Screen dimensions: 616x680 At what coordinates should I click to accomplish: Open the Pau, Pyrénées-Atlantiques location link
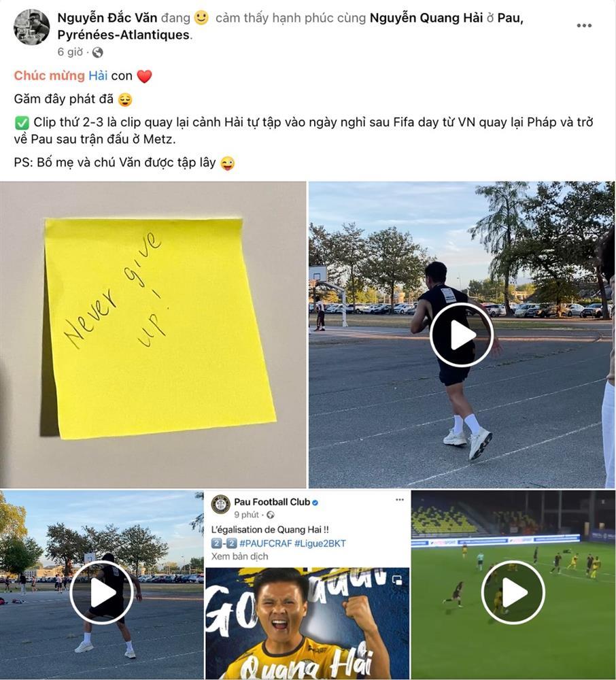pos(290,26)
